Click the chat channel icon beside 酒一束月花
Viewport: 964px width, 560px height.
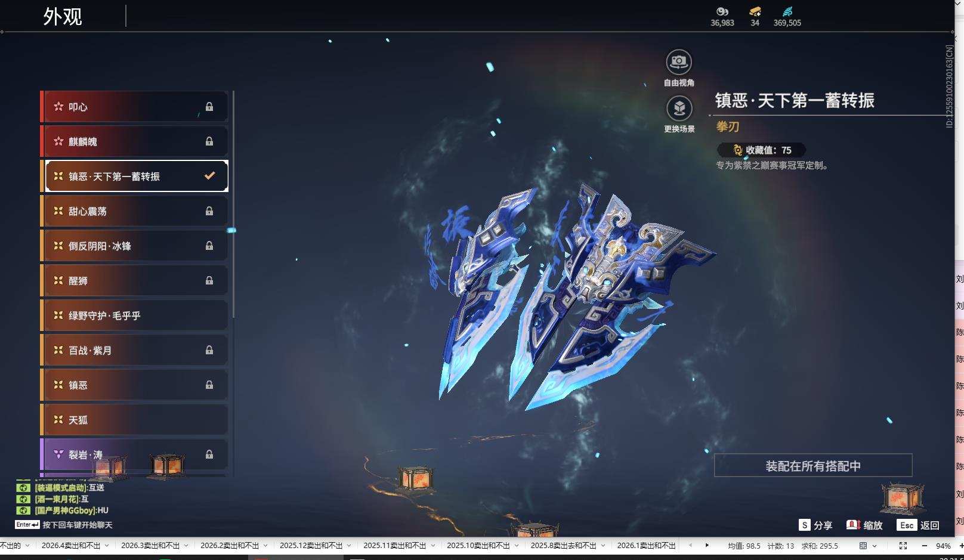[x=23, y=499]
